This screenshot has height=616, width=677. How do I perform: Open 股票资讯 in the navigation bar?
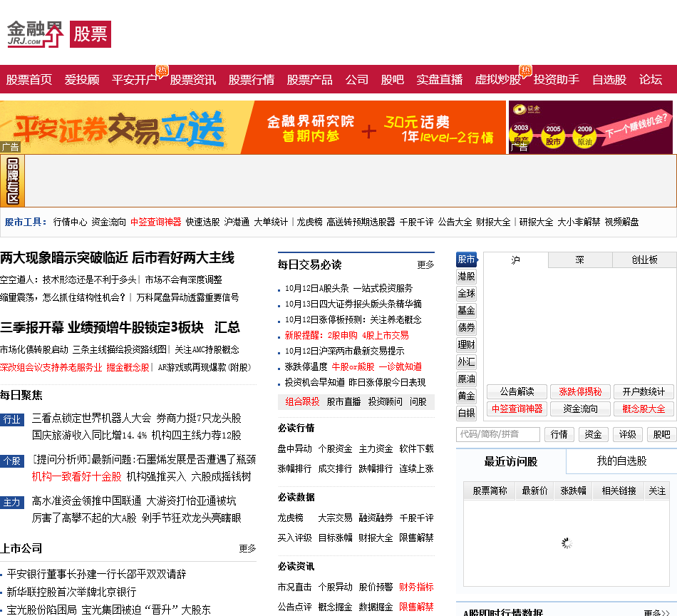pyautogui.click(x=193, y=80)
